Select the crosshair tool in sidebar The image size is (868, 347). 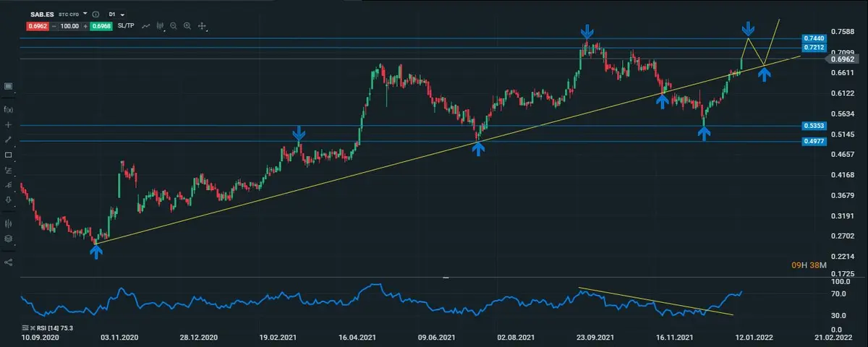[8, 124]
